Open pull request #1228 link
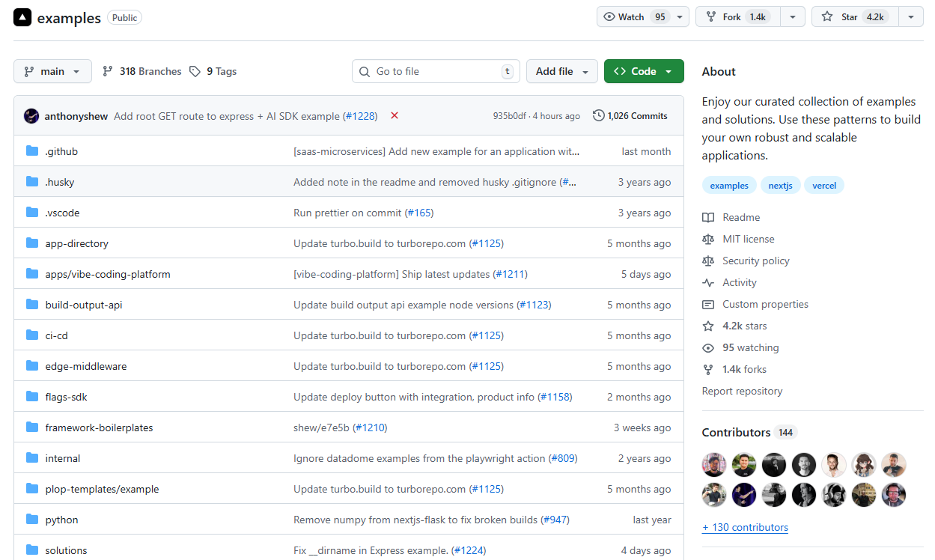This screenshot has width=935, height=560. pos(360,116)
